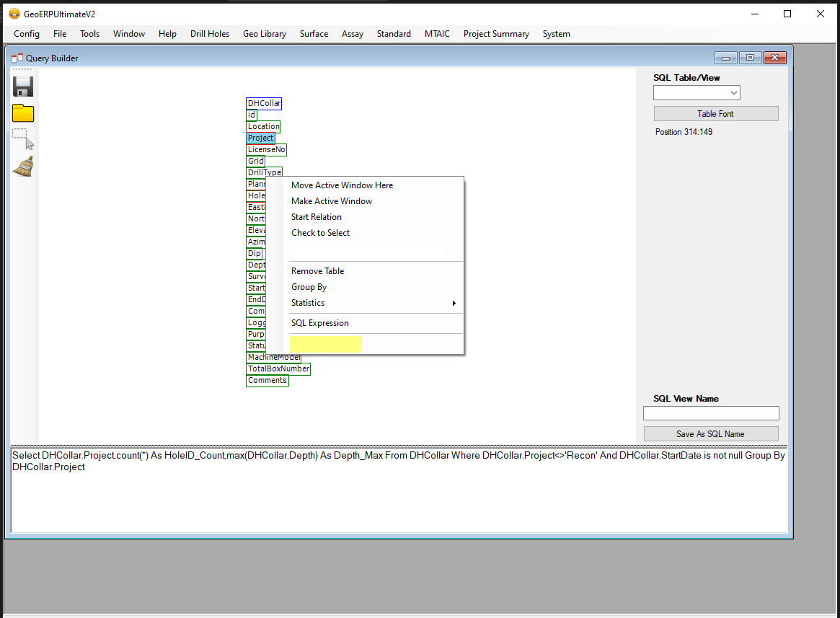Click the GeoERPUltimateV2 app icon in title bar
Viewport: 840px width, 618px height.
point(14,14)
